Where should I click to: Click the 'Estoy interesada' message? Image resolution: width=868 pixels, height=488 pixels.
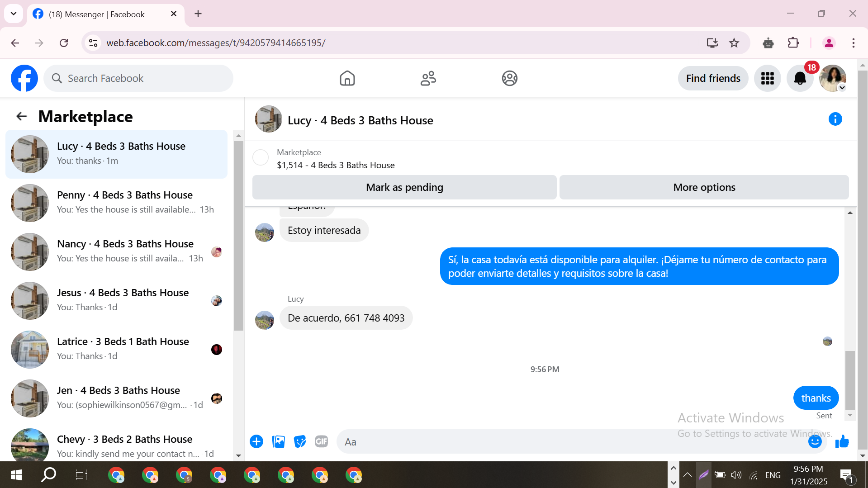click(x=324, y=230)
